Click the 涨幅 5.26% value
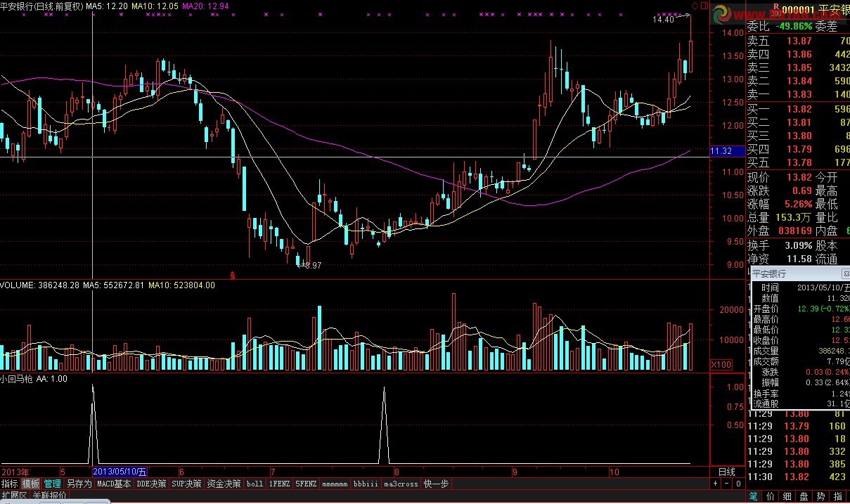850x504 pixels. click(797, 205)
